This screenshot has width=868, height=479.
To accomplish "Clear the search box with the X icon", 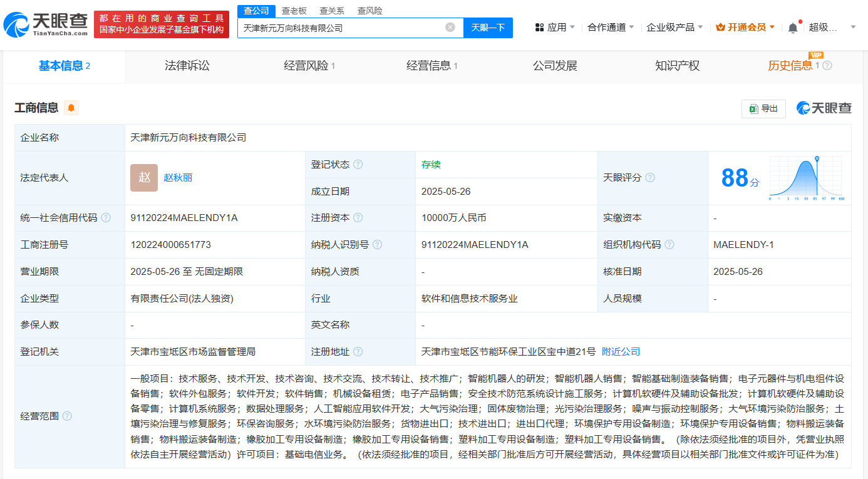I will pos(450,28).
